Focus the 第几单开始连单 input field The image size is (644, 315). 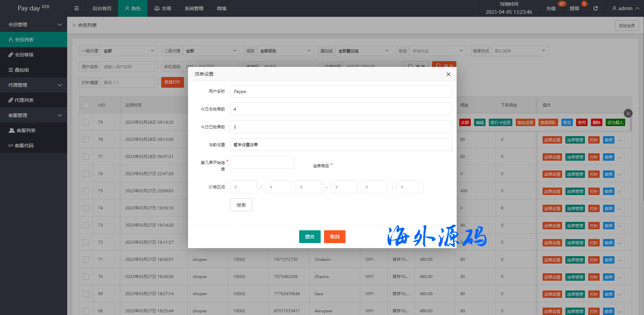(x=262, y=162)
